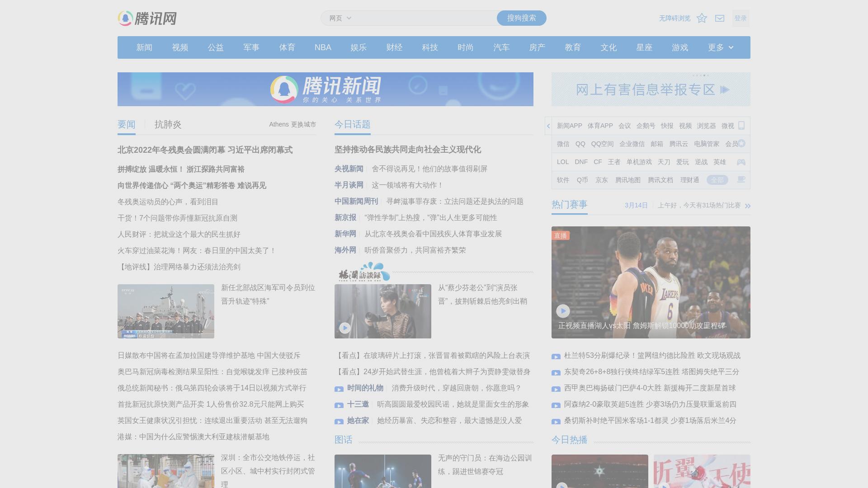
Task: Open the 深圳 epidemic workers thumbnail
Action: [x=166, y=471]
